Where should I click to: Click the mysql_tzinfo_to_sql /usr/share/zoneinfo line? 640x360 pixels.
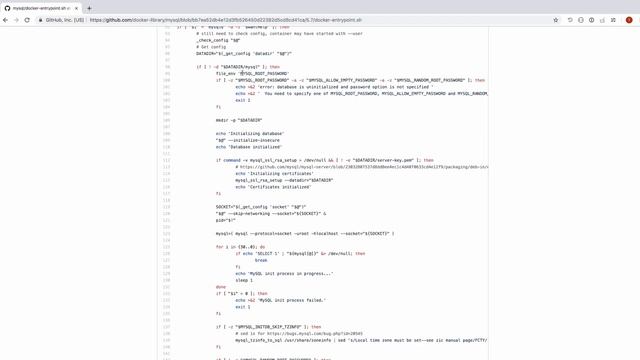[x=361, y=340]
